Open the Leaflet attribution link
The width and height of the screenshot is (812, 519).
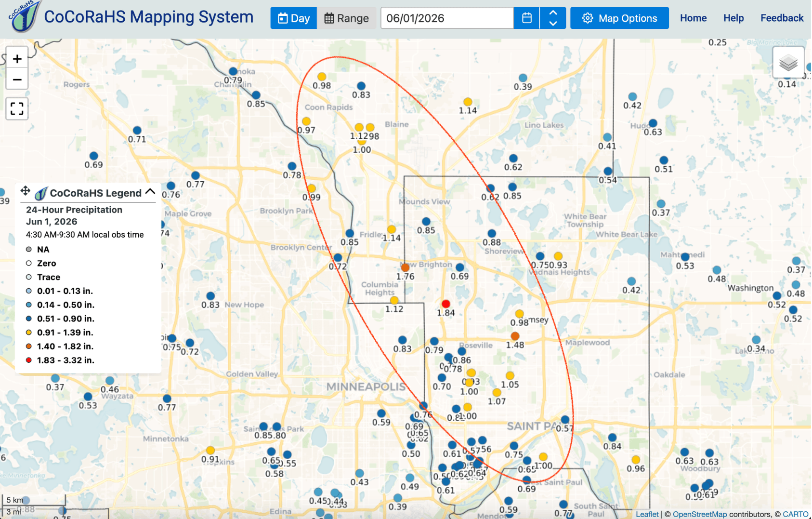click(x=647, y=514)
